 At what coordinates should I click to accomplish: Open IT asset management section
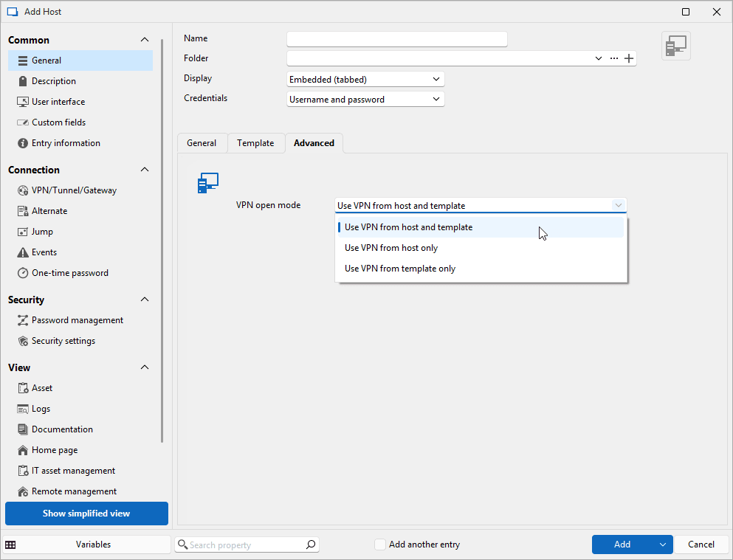pos(73,471)
